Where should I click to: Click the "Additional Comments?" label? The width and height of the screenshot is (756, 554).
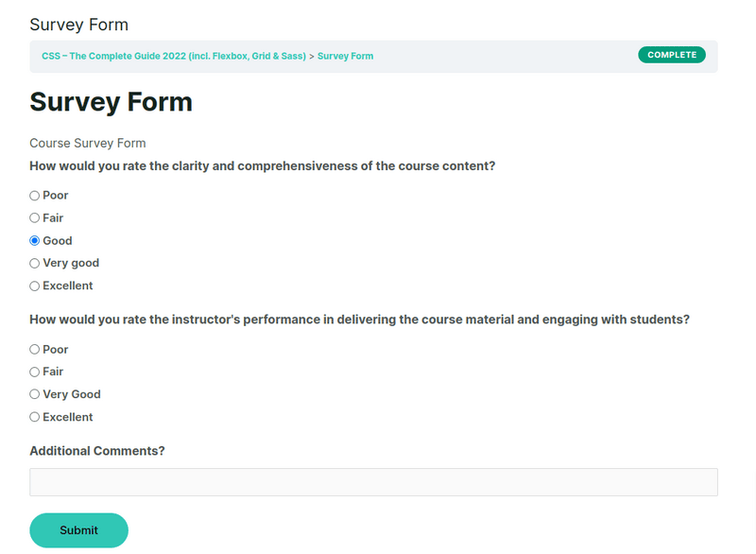[x=96, y=451]
